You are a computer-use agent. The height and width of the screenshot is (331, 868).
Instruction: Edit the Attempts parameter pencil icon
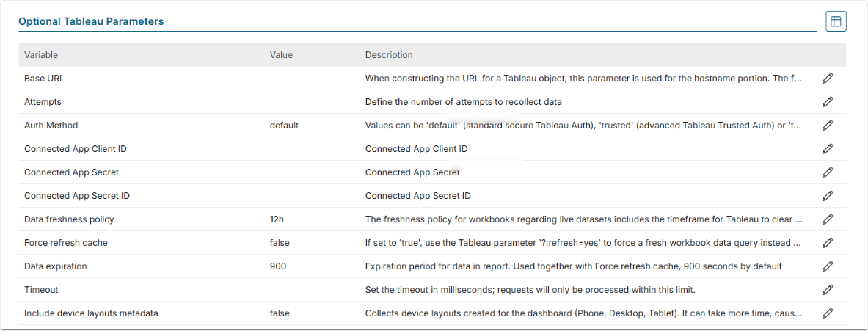828,102
